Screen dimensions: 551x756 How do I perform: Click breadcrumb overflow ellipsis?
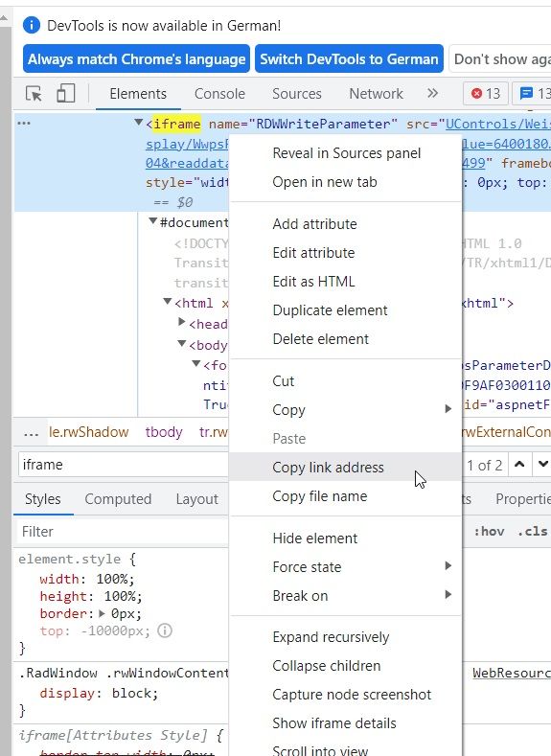31,432
